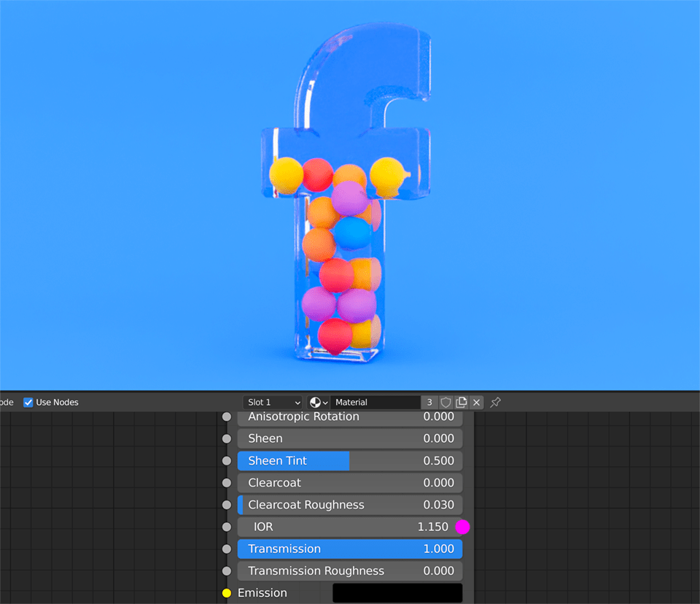Toggle the pin icon in the header
This screenshot has height=604, width=700.
point(495,402)
